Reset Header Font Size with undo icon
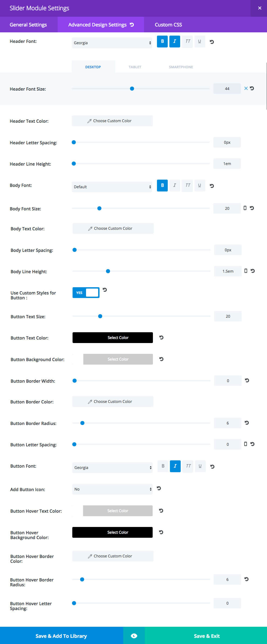 [x=252, y=88]
